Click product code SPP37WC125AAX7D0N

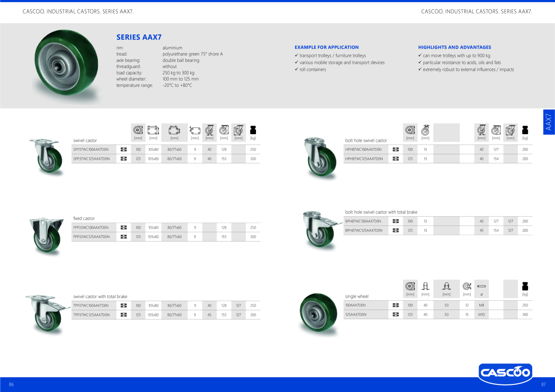click(91, 159)
